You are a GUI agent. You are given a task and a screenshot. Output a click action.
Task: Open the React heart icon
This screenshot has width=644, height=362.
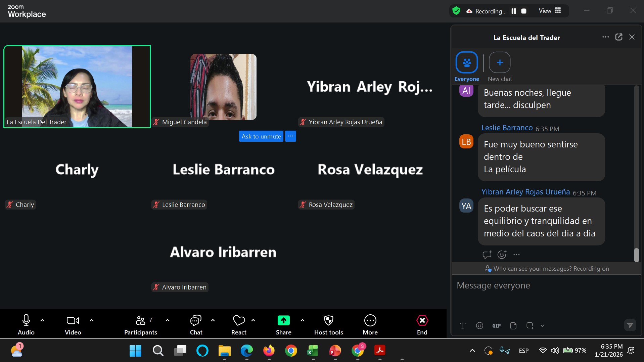tap(239, 324)
